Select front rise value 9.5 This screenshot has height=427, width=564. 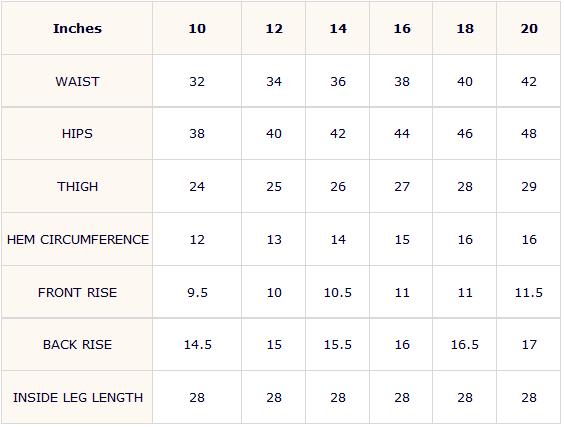click(x=197, y=292)
